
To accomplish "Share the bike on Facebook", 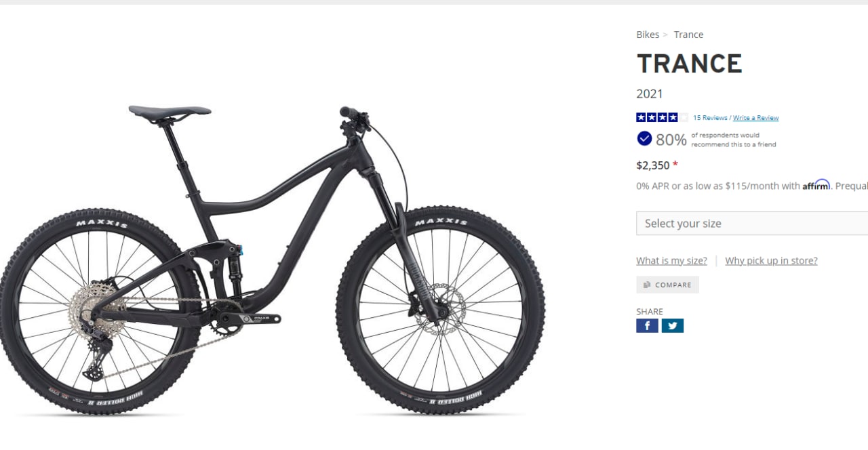I will [647, 326].
